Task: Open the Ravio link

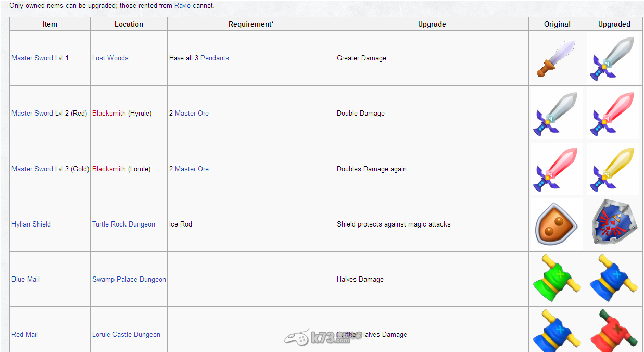Action: pyautogui.click(x=182, y=6)
